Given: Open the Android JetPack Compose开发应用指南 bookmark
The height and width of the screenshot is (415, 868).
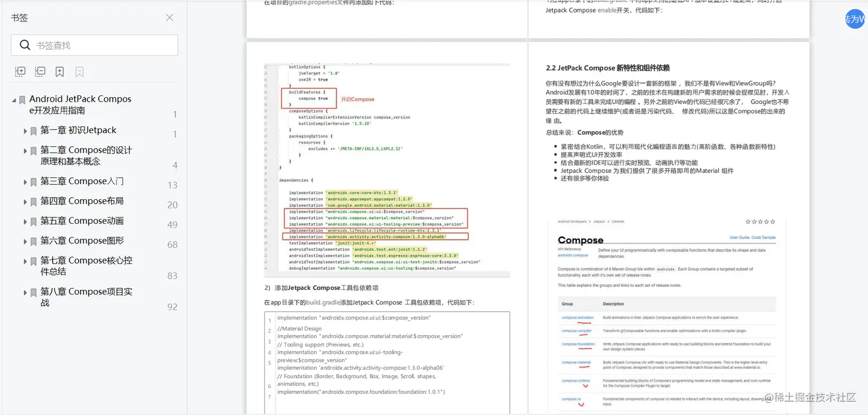Looking at the screenshot, I should [80, 104].
